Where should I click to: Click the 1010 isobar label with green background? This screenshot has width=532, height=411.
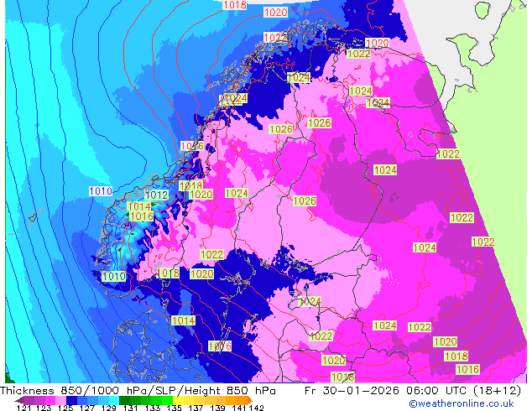point(114,276)
